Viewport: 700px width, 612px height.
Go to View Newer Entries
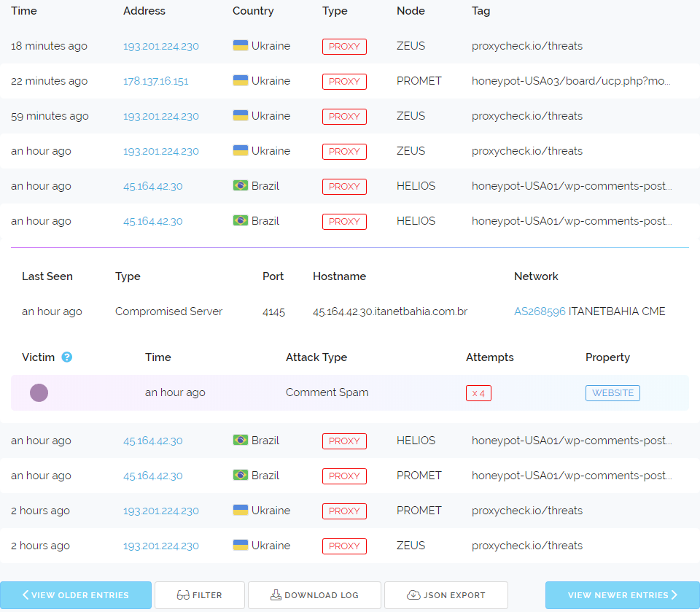point(622,595)
